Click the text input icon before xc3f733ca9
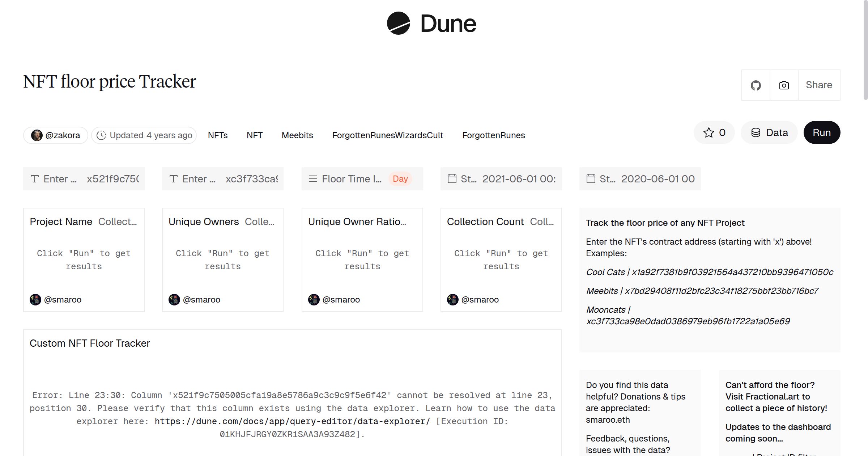 174,178
